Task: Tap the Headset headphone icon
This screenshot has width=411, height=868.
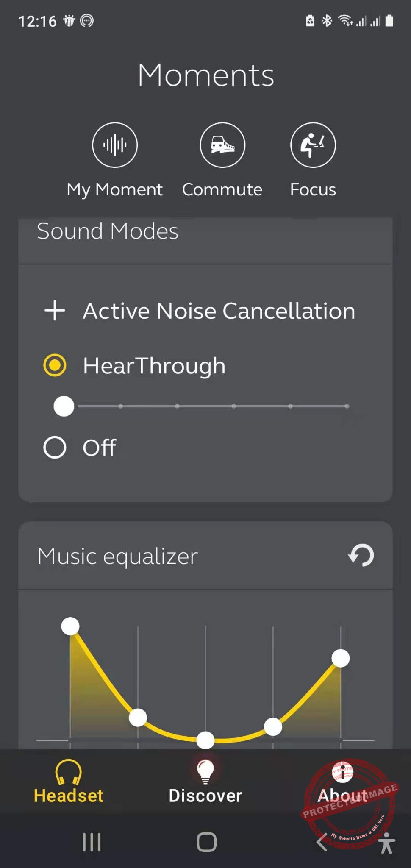Action: 69,772
